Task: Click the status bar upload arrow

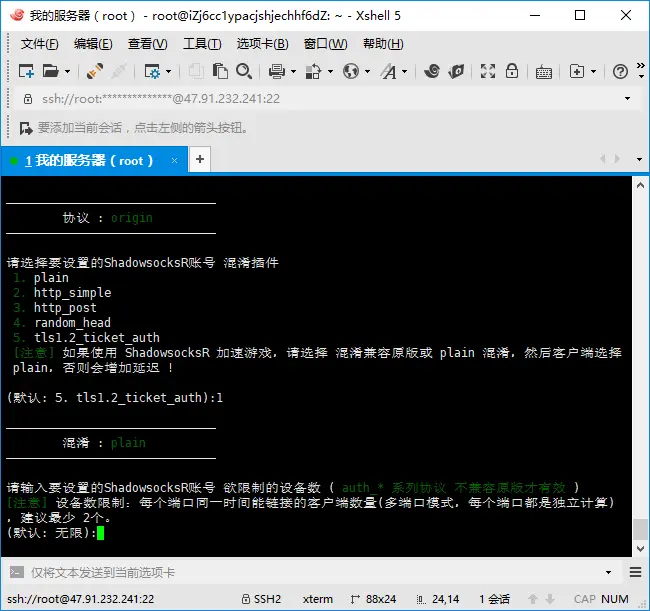Action: click(x=533, y=599)
